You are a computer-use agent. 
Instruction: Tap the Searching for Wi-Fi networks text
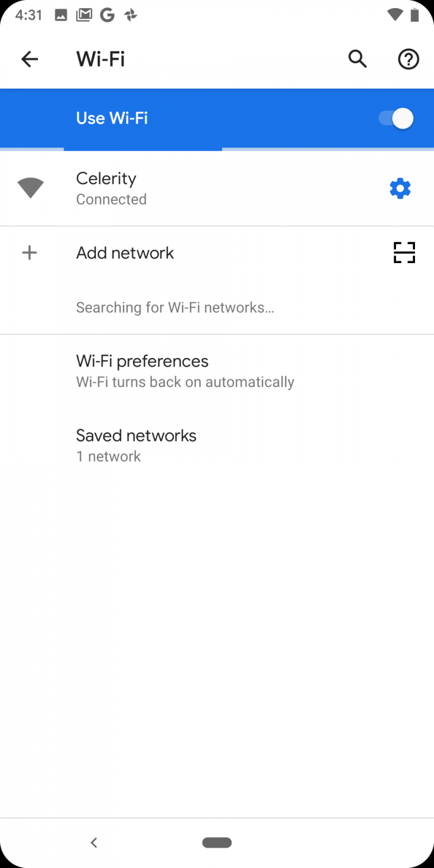(175, 308)
